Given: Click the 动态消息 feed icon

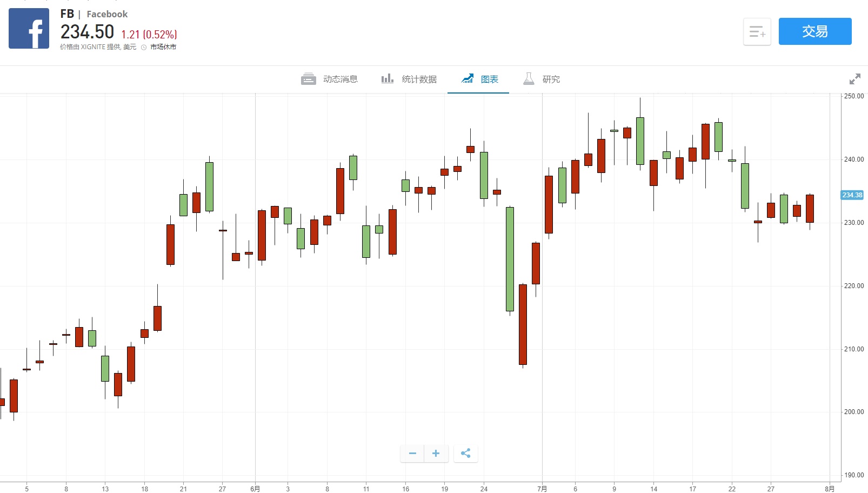Looking at the screenshot, I should [x=308, y=79].
